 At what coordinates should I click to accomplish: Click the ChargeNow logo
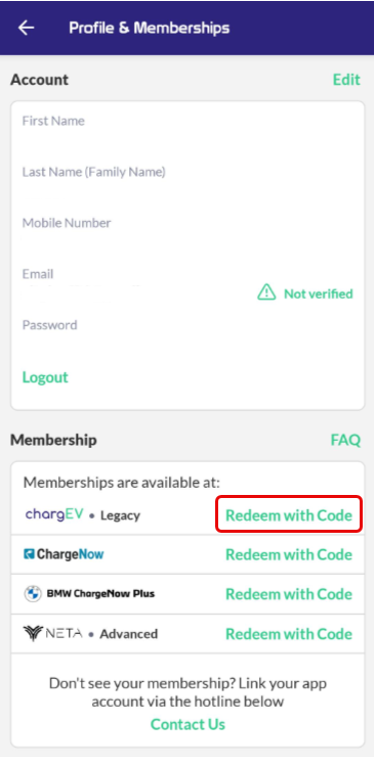(64, 554)
